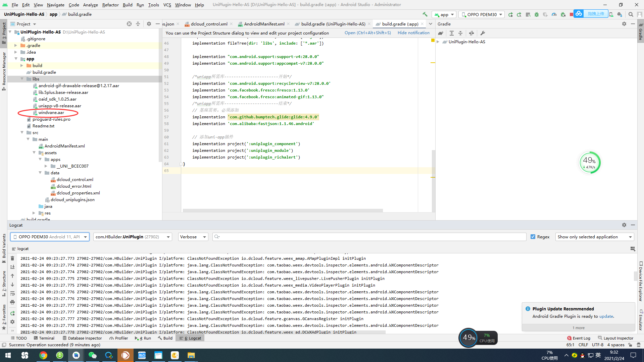644x362 pixels.
Task: Click the green Debug app bug icon
Action: [537, 14]
